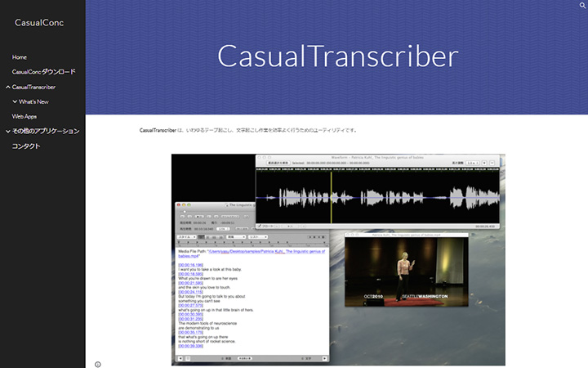Select CasualTranscriber in the sidebar
Viewport: 588px width, 368px height.
[x=33, y=88]
